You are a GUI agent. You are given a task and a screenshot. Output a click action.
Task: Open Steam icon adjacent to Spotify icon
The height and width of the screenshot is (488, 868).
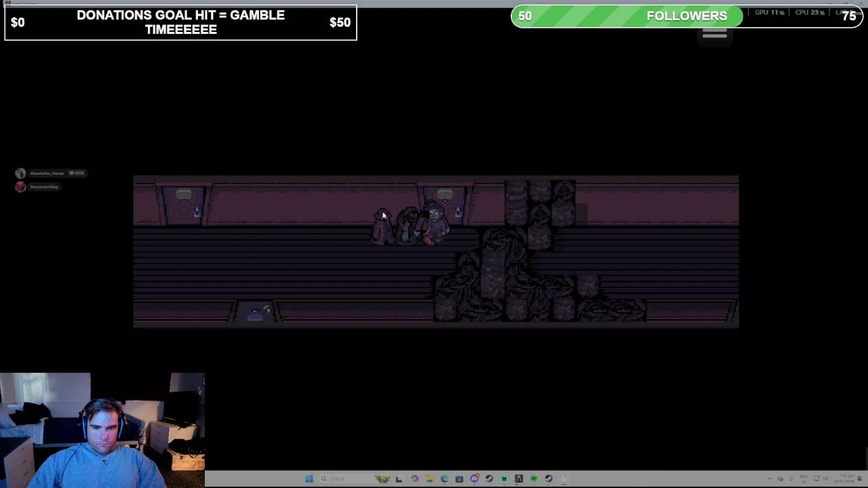[x=549, y=479]
